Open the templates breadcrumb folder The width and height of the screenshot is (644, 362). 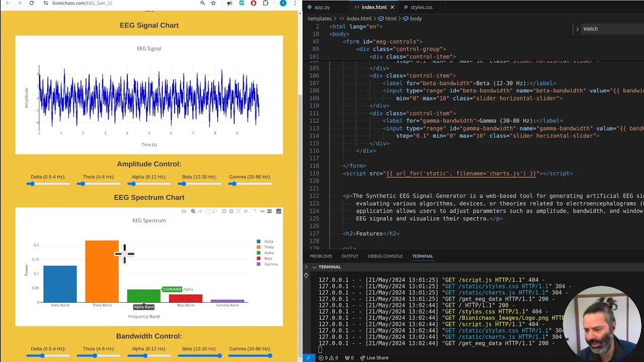[319, 19]
